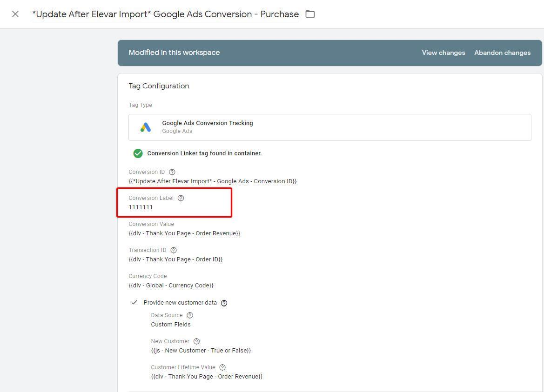Open help icon next to Provide new customer data
Screen dimensions: 544x392
click(224, 303)
